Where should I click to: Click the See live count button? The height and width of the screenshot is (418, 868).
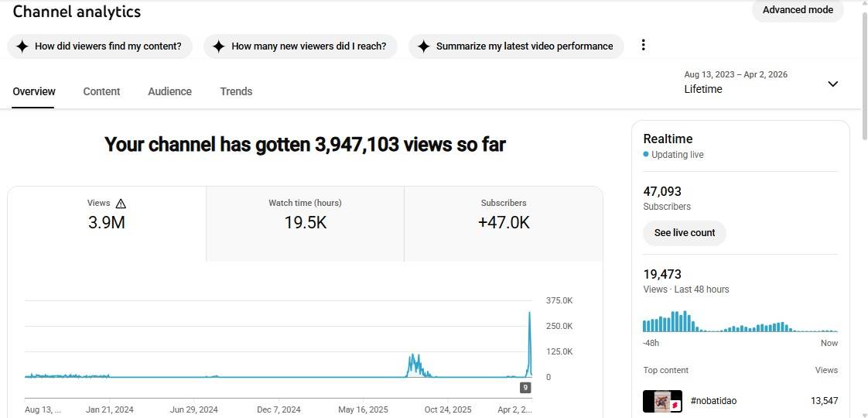684,233
